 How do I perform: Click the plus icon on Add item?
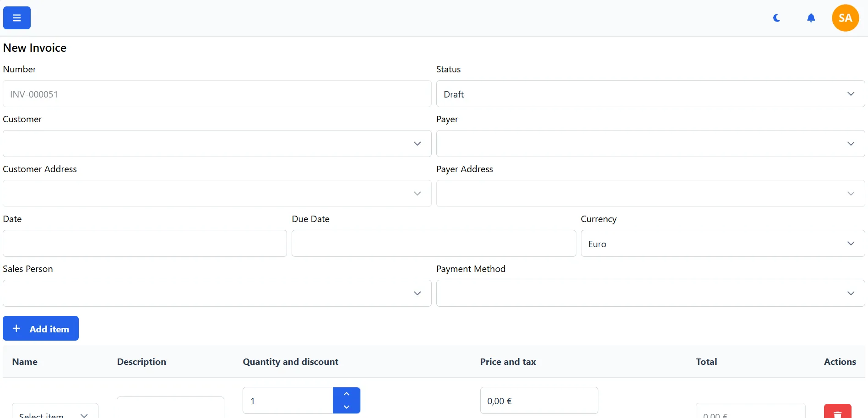(16, 328)
